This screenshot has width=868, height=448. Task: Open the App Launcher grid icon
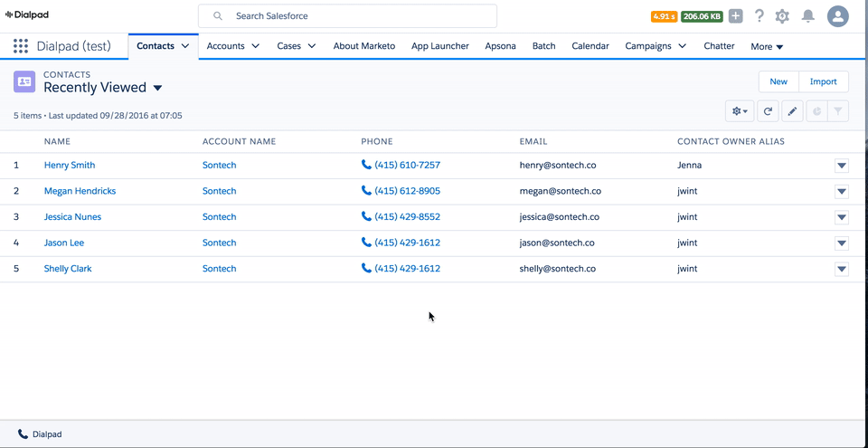click(x=21, y=46)
